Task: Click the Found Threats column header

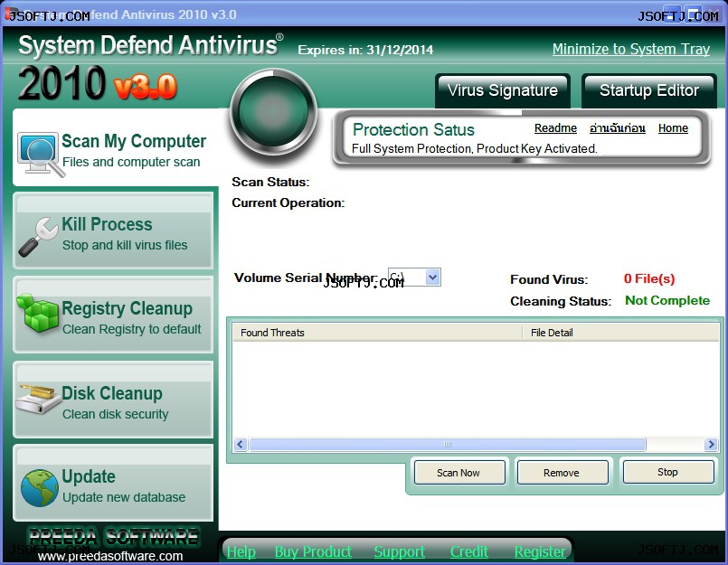Action: [377, 333]
